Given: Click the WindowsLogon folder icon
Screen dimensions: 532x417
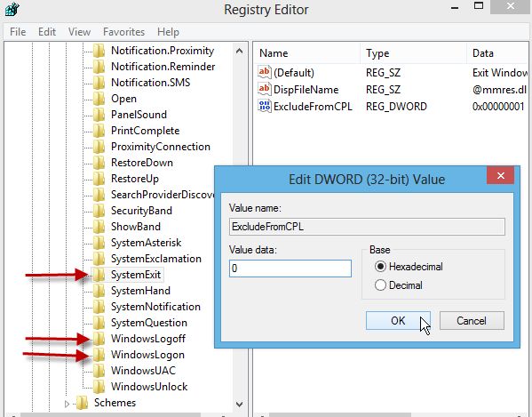Looking at the screenshot, I should pyautogui.click(x=99, y=354).
